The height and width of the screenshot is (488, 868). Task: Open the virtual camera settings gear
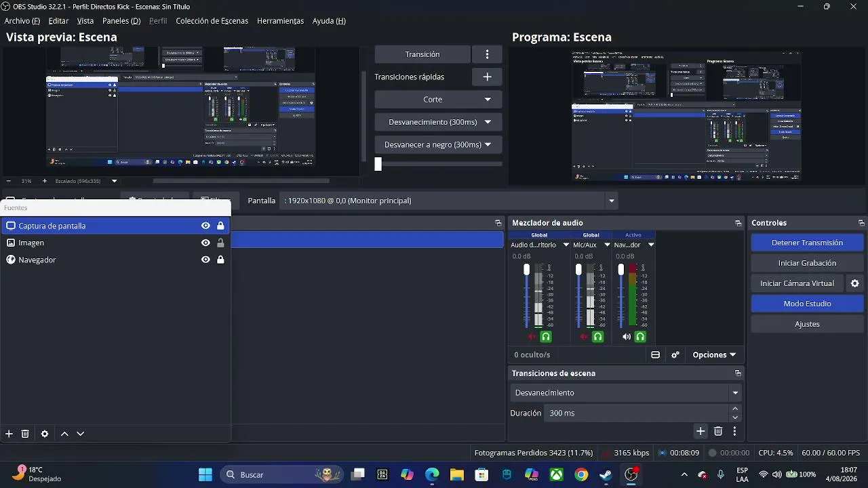855,283
